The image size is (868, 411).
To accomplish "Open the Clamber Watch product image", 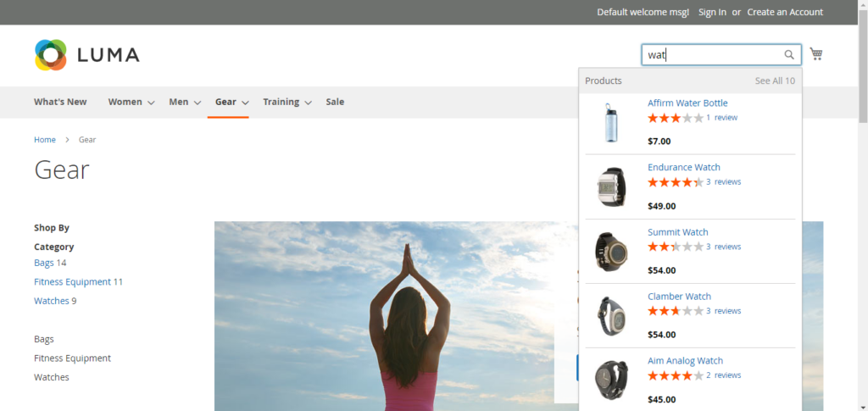I will pyautogui.click(x=610, y=315).
